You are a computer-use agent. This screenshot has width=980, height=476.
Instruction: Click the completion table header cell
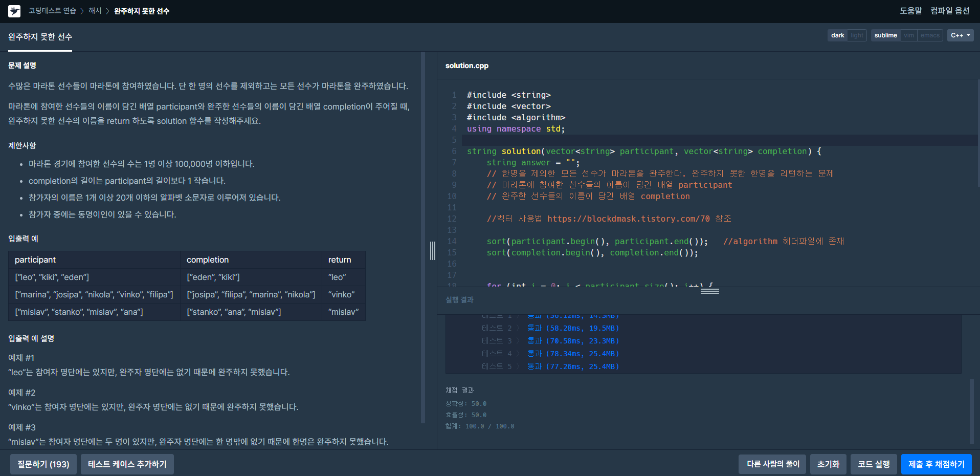[251, 260]
